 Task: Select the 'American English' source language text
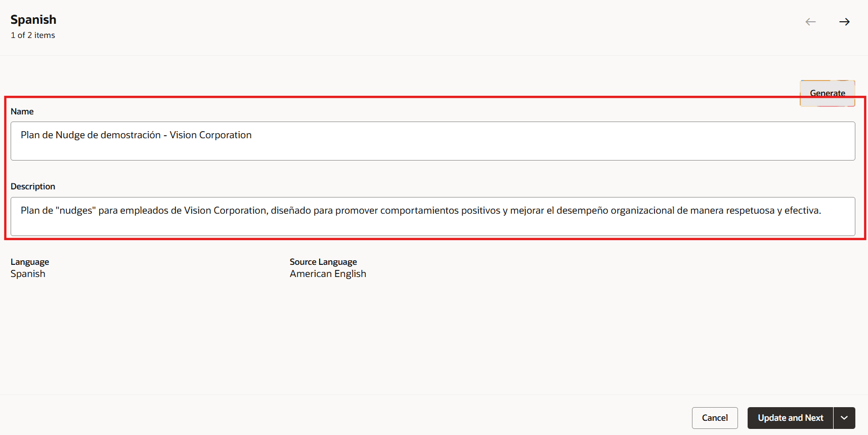(328, 274)
